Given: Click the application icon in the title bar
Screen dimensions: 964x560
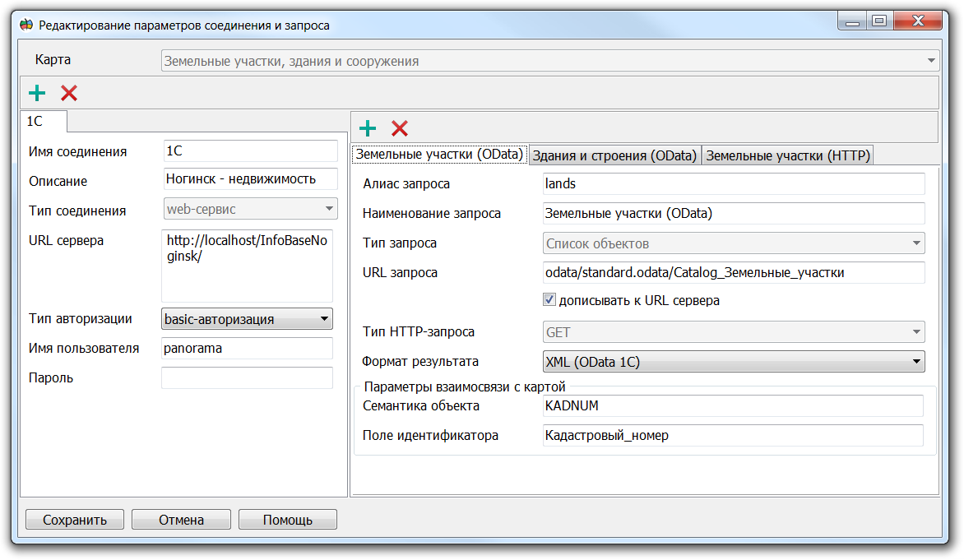Looking at the screenshot, I should coord(24,25).
